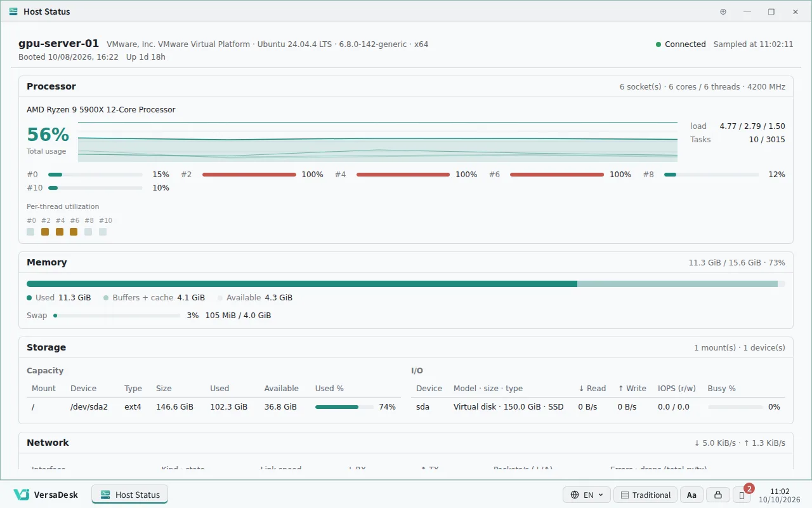The image size is (812, 508).
Task: Click the ext4 type cell
Action: click(x=133, y=407)
